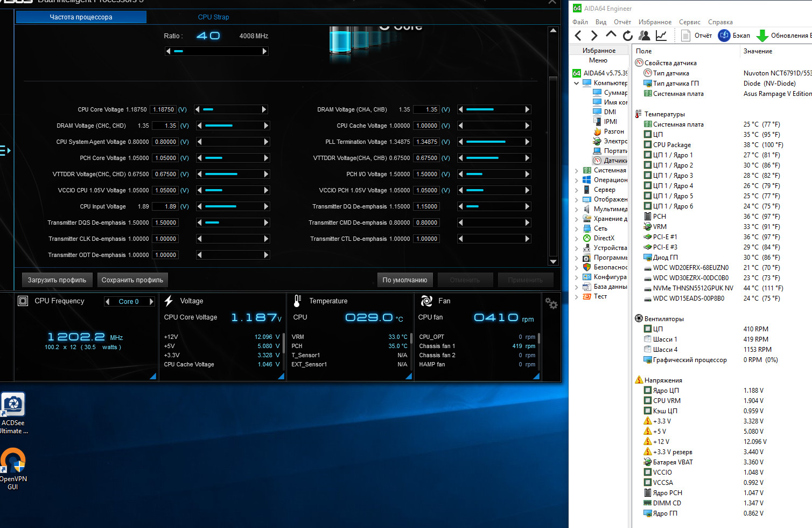
Task: Open the Сервис menu
Action: click(689, 22)
